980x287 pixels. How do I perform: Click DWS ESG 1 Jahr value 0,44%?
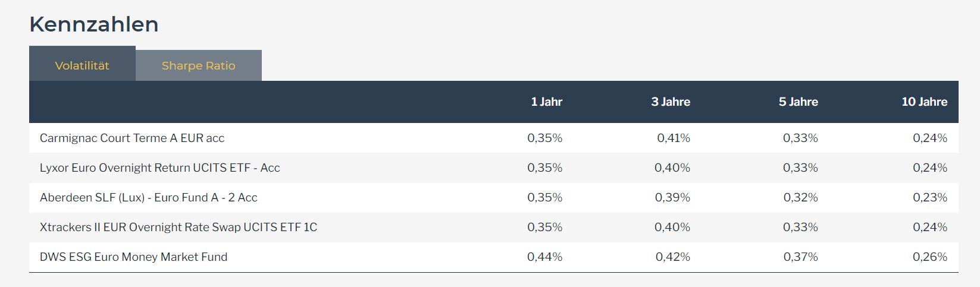pos(544,257)
